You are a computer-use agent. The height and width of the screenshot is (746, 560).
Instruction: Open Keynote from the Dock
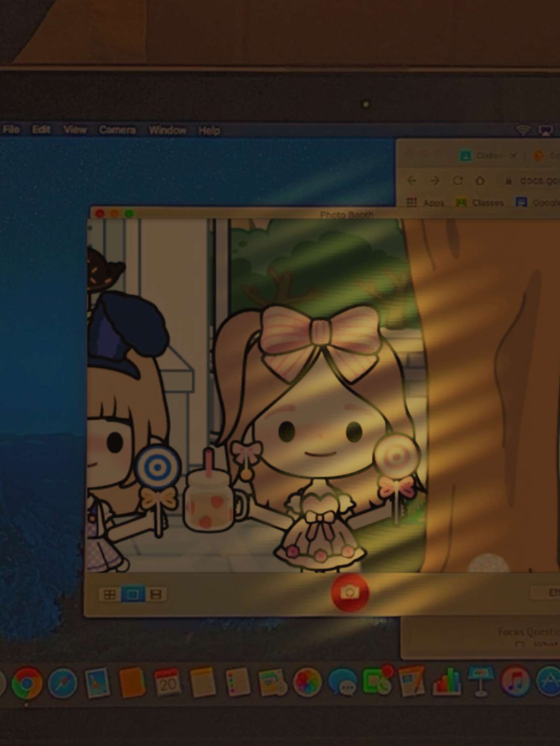(480, 681)
